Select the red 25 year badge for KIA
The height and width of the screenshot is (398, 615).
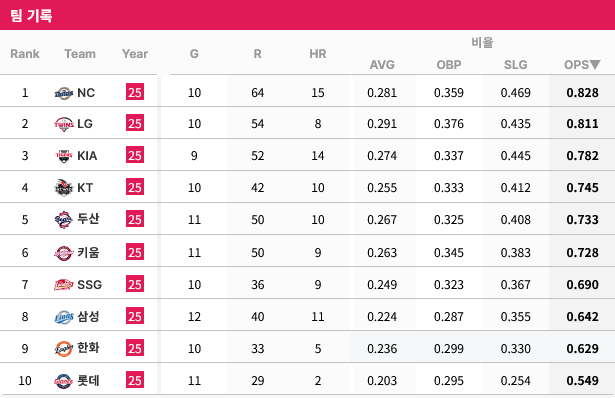[x=135, y=155]
